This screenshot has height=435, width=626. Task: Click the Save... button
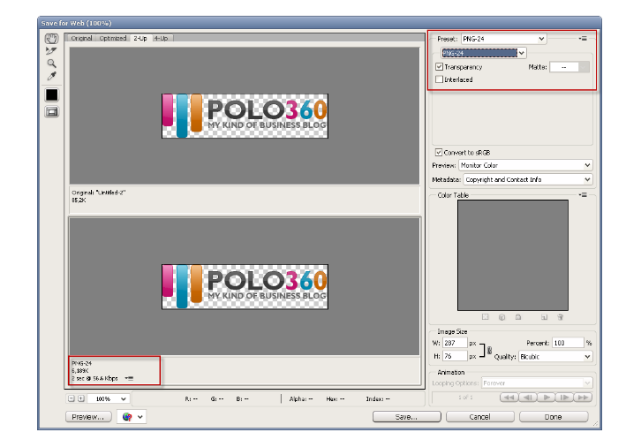click(406, 417)
